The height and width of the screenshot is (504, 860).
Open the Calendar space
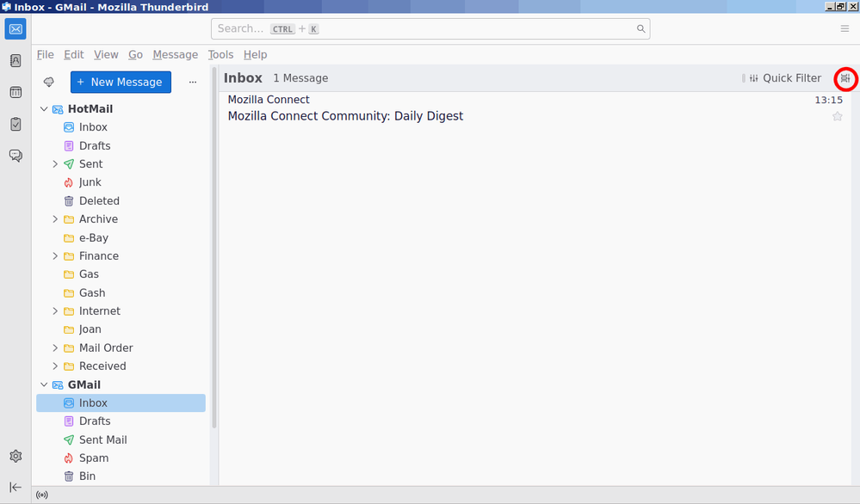[x=15, y=92]
